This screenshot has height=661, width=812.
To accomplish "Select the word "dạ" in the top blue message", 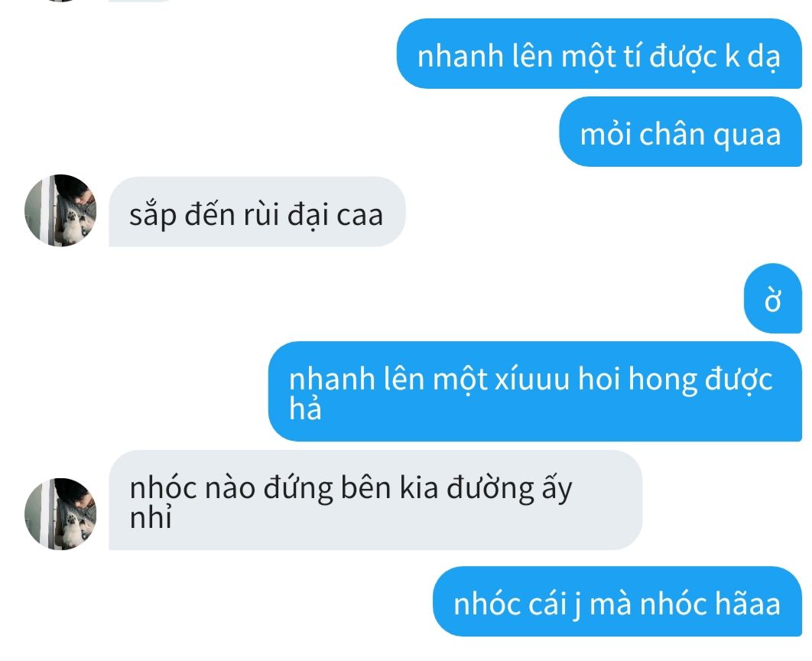I will pos(764,56).
